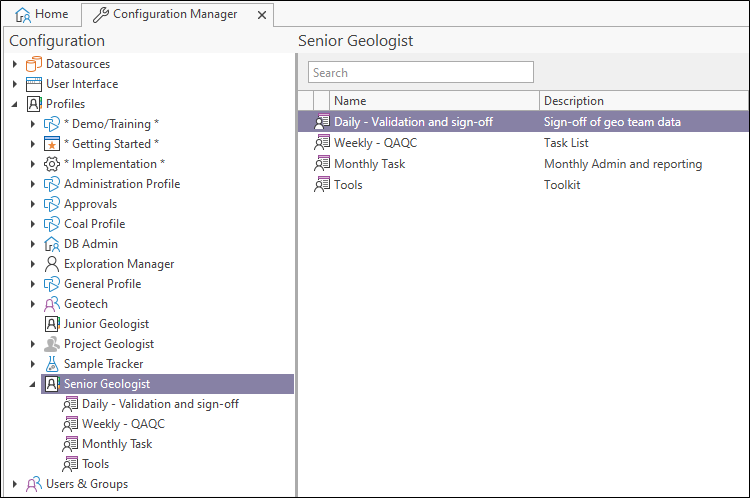Image resolution: width=750 pixels, height=498 pixels.
Task: Click the Name column header
Action: [x=435, y=101]
